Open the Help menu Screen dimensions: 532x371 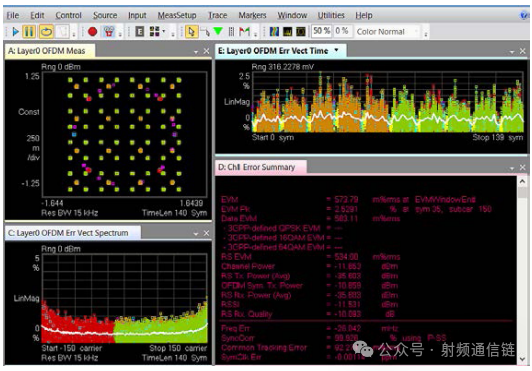[x=364, y=15]
